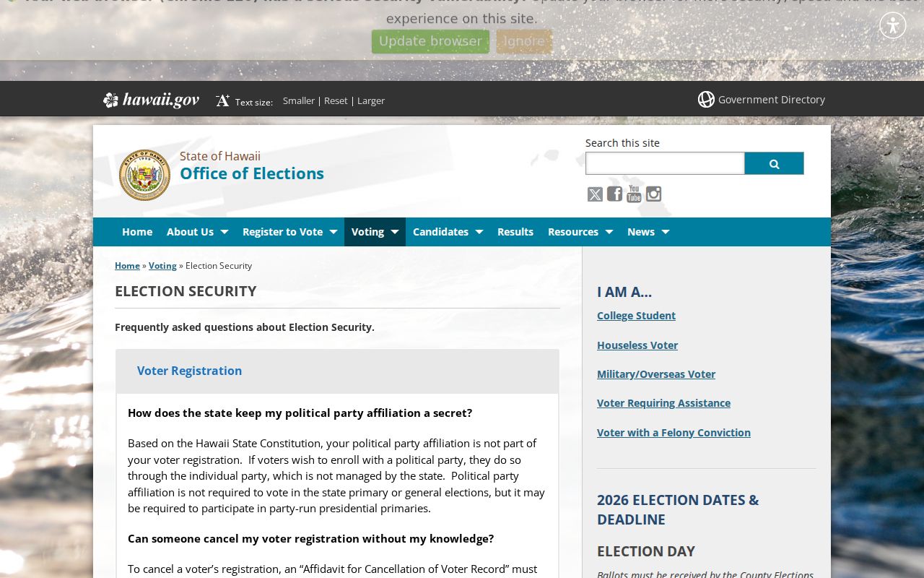
Task: Expand the News dropdown arrow
Action: pyautogui.click(x=665, y=232)
